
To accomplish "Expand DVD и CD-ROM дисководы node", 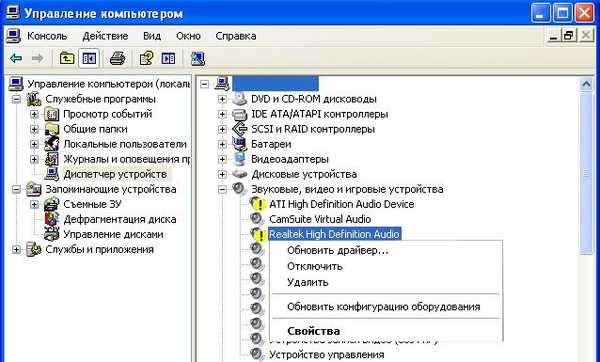I will 222,99.
